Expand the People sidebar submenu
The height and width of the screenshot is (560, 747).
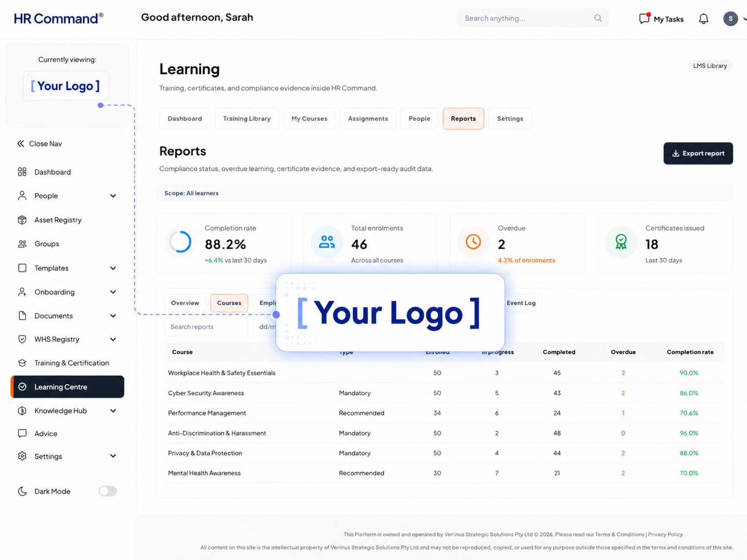(113, 196)
